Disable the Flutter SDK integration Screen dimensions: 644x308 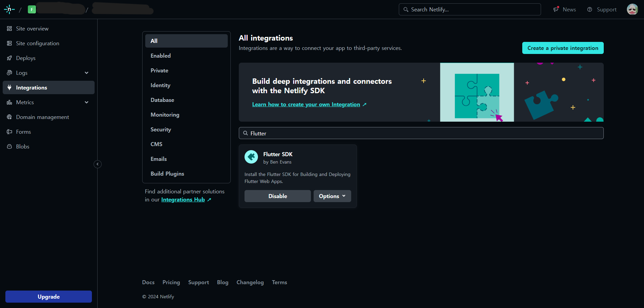point(278,196)
